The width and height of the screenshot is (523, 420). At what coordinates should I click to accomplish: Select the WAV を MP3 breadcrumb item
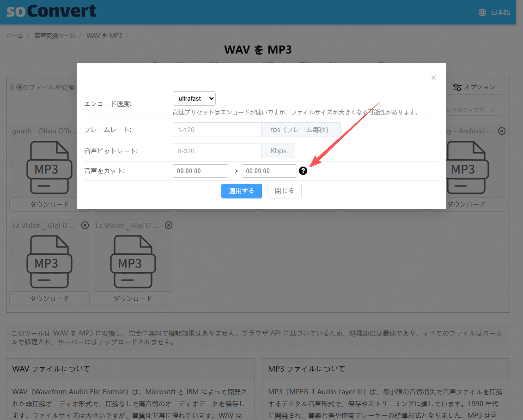pyautogui.click(x=104, y=36)
